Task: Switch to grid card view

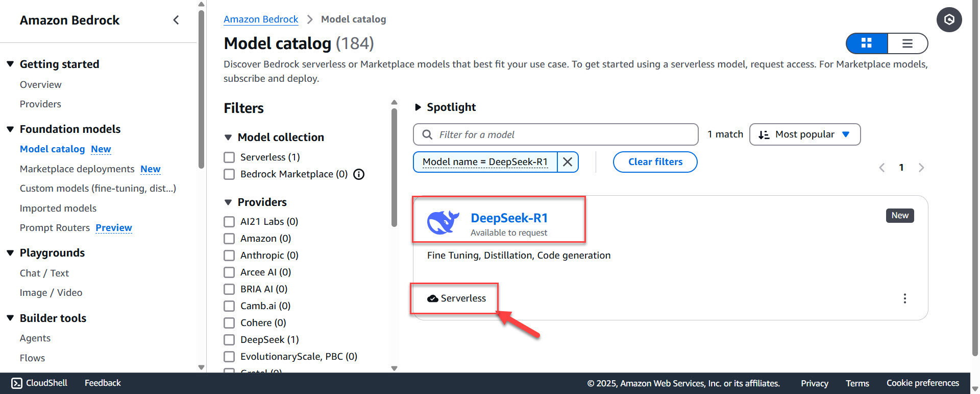Action: tap(867, 43)
